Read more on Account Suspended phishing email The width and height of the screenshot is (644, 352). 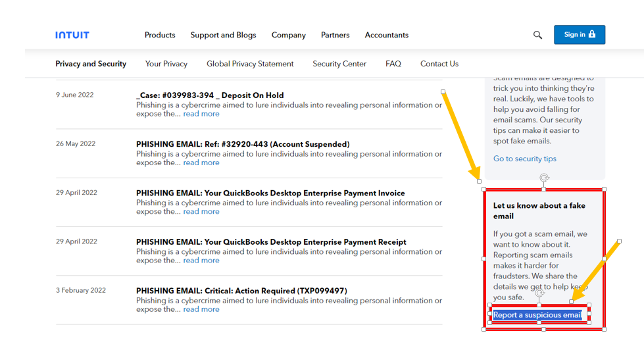pos(201,163)
